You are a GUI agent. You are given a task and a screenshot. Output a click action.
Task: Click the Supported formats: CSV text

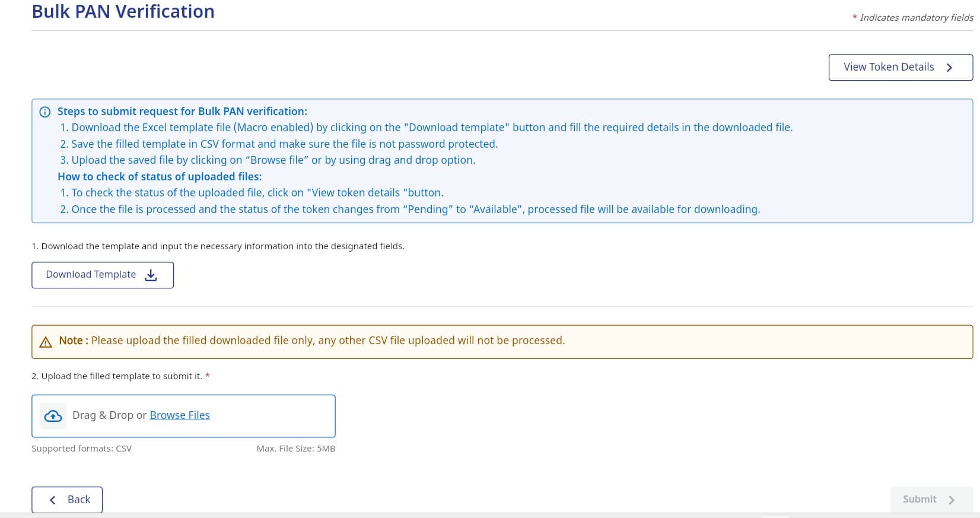[82, 449]
